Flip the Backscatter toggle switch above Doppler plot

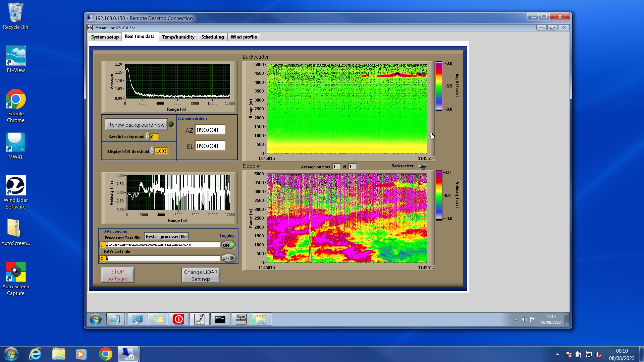click(422, 166)
